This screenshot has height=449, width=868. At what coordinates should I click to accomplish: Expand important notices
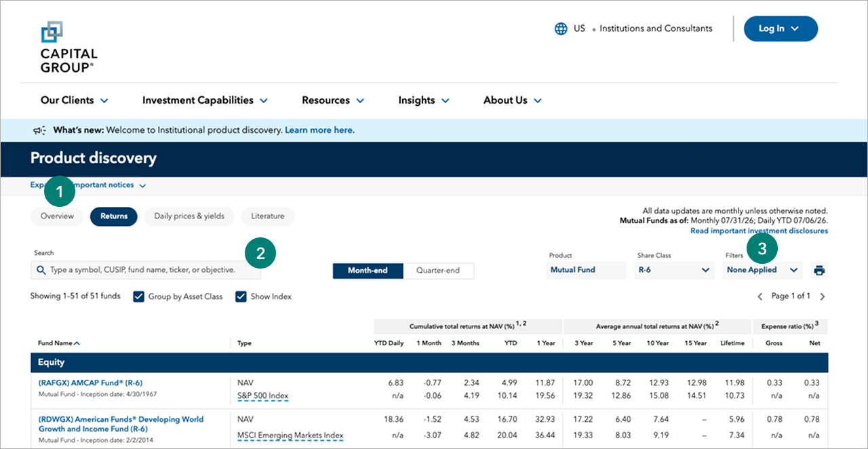[88, 185]
